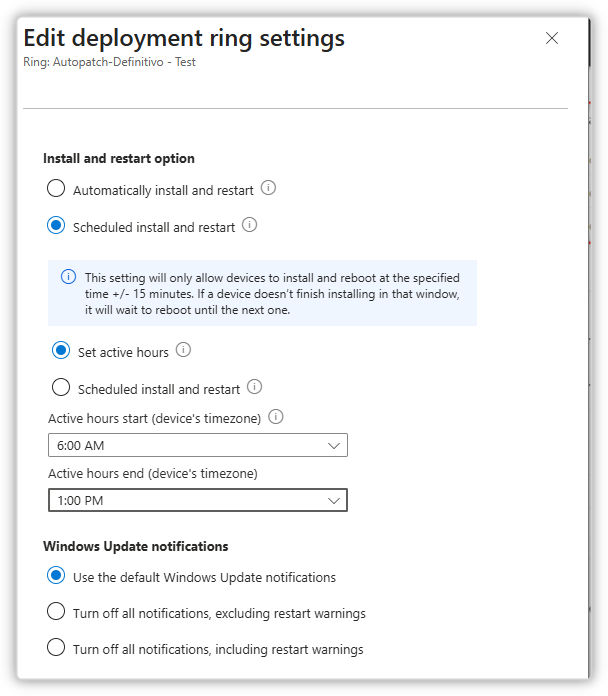Viewport: 608px width, 696px height.
Task: Click the blue notice text about the 15 minutes window
Action: click(270, 292)
